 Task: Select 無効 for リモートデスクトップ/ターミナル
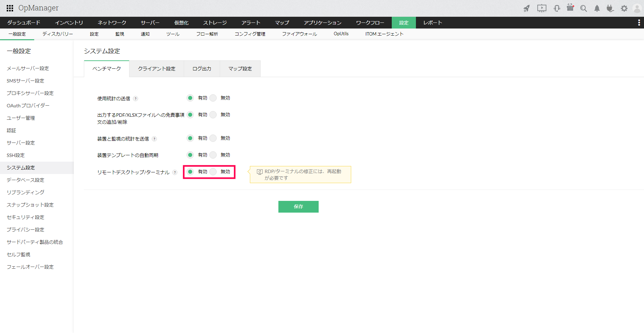click(x=213, y=172)
